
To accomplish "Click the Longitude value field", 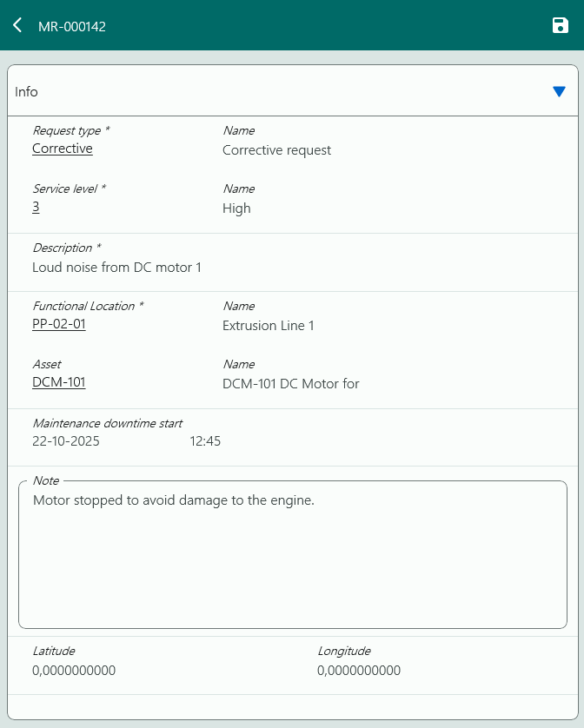I will coord(359,671).
